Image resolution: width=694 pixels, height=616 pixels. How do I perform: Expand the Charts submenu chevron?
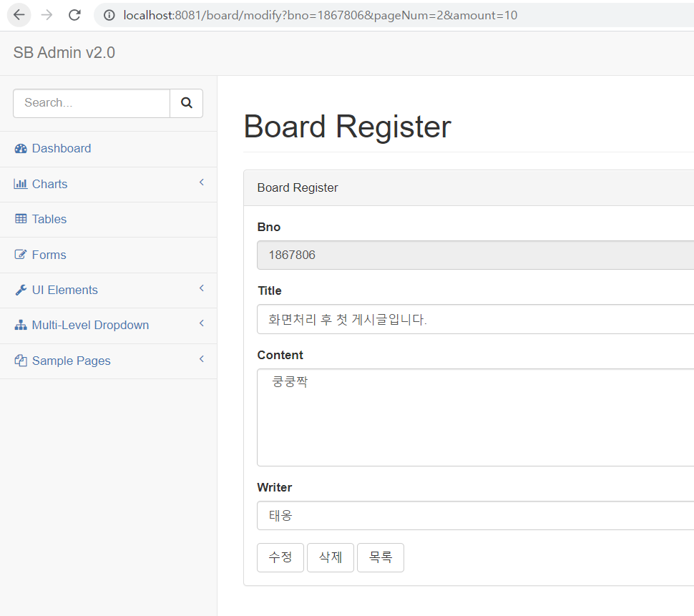click(201, 182)
